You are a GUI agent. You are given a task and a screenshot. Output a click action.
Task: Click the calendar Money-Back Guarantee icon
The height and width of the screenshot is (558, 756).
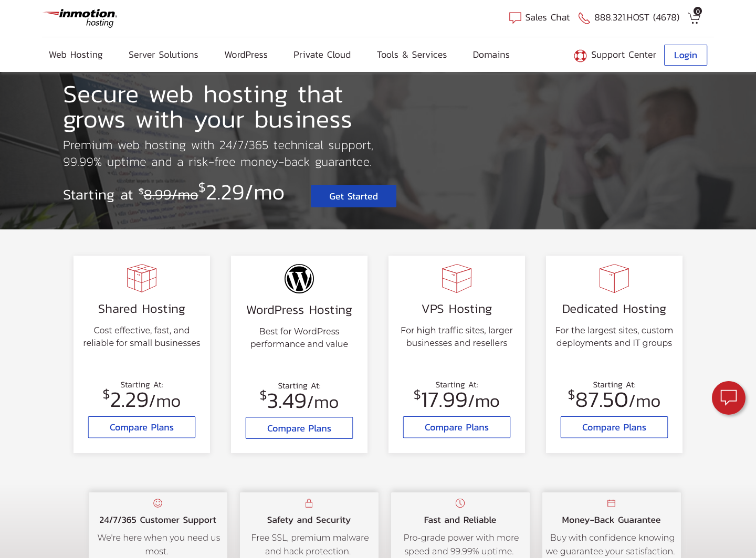coord(611,503)
